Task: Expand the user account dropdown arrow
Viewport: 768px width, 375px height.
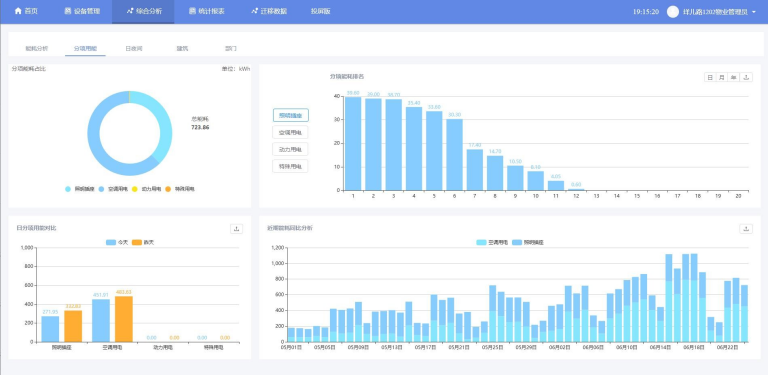Action: click(753, 12)
